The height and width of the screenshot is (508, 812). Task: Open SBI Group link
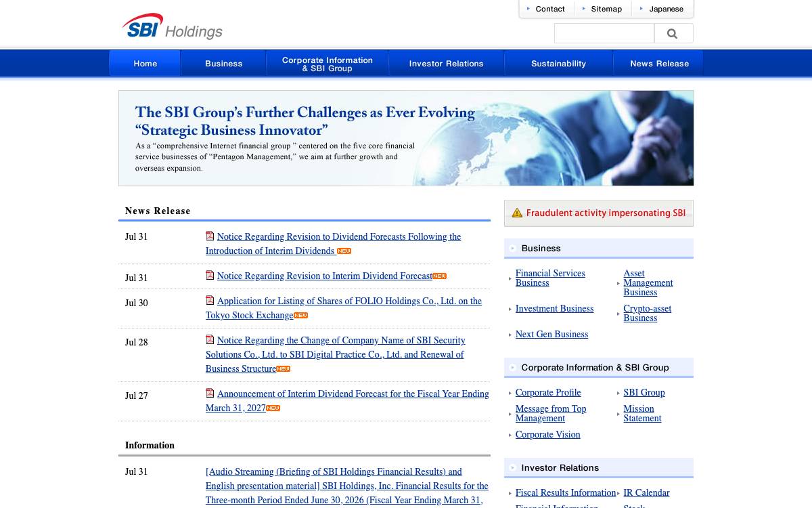tap(644, 392)
